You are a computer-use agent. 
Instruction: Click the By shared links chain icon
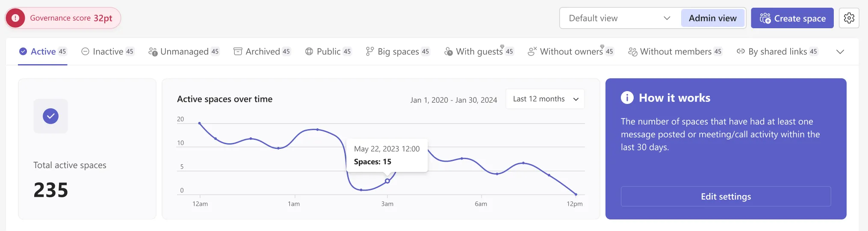point(741,51)
